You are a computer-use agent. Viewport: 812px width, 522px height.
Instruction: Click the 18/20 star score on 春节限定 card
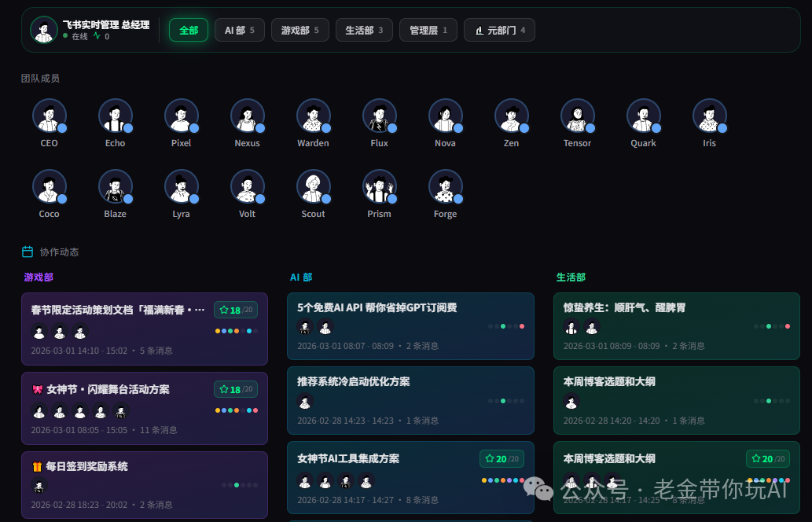pyautogui.click(x=236, y=310)
